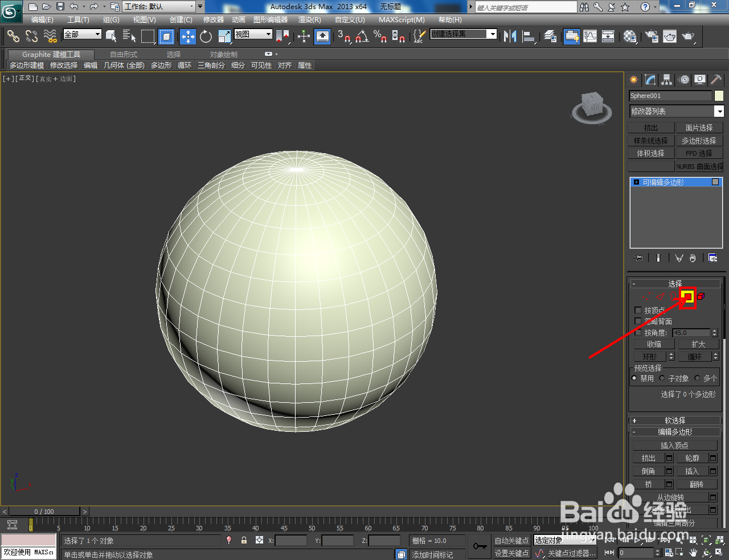Activate the Select and Rotate tool
The width and height of the screenshot is (729, 560).
pyautogui.click(x=205, y=36)
